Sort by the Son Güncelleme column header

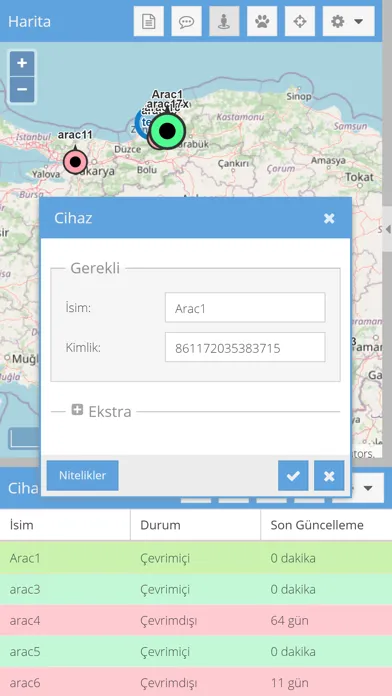pos(326,525)
